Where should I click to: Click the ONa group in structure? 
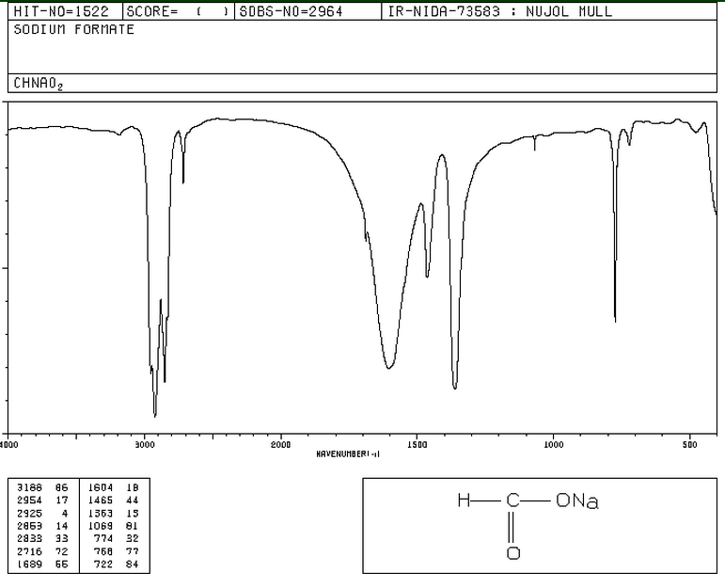tap(577, 501)
